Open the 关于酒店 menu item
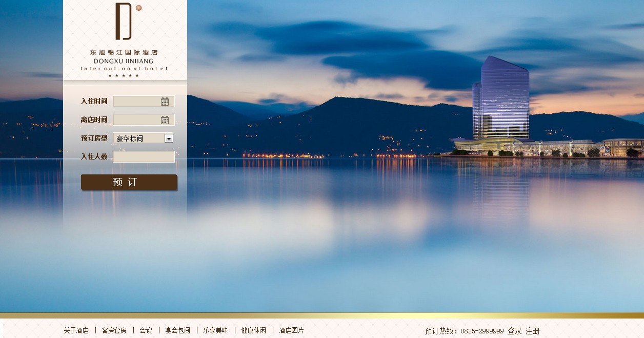The height and width of the screenshot is (338, 644). click(x=76, y=331)
